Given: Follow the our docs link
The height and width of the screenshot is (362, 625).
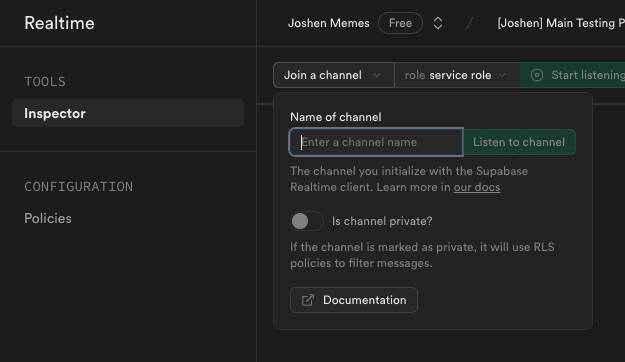Looking at the screenshot, I should coord(477,187).
